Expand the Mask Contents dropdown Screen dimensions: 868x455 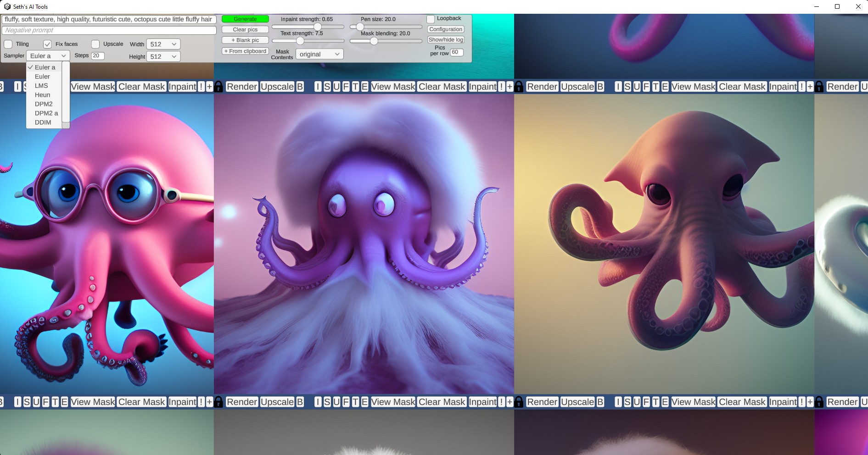pos(319,54)
